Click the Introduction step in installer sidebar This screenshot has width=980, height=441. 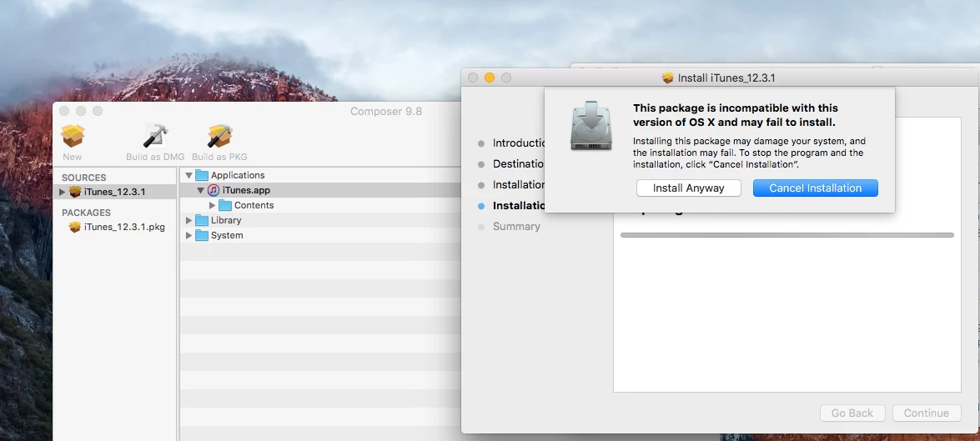[520, 143]
